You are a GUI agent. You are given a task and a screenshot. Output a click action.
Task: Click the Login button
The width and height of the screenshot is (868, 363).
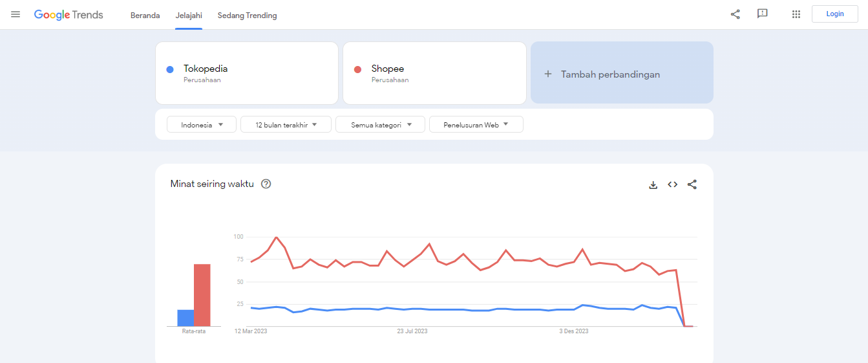click(835, 14)
